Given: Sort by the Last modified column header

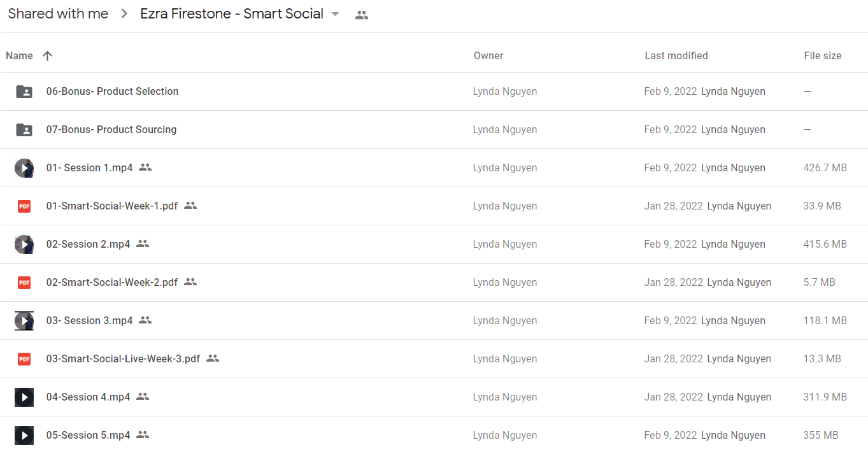Looking at the screenshot, I should click(676, 56).
